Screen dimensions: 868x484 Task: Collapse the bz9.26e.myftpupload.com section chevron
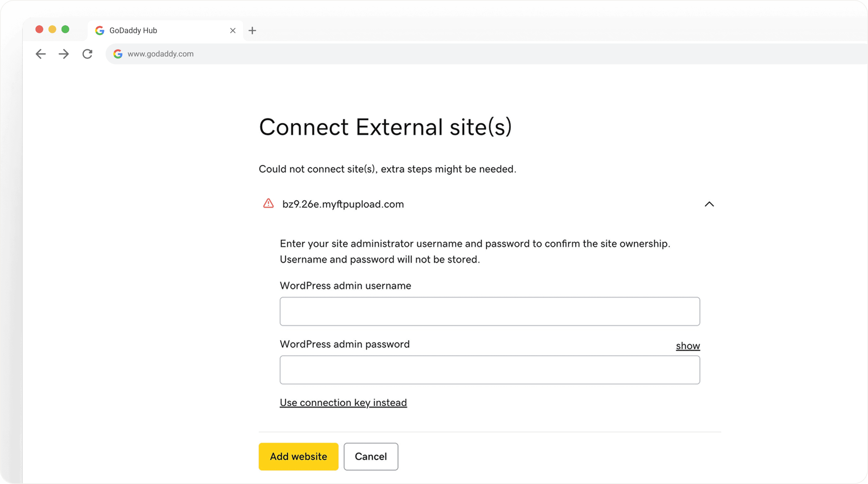[709, 204]
